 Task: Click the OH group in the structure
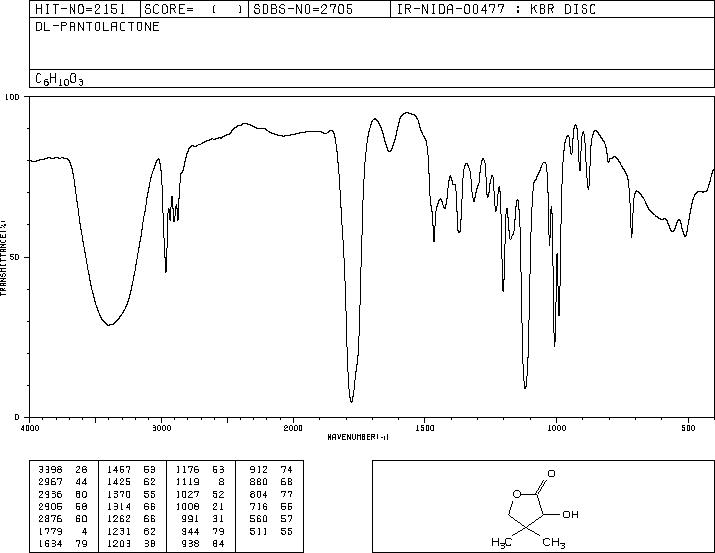pos(570,514)
